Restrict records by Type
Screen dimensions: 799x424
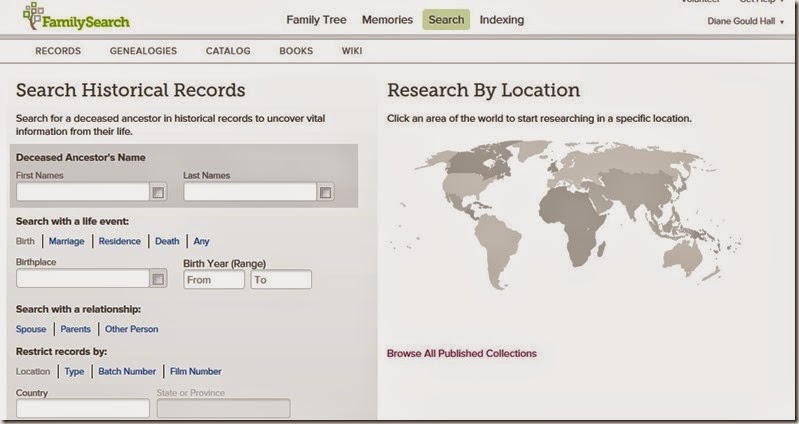tap(74, 372)
